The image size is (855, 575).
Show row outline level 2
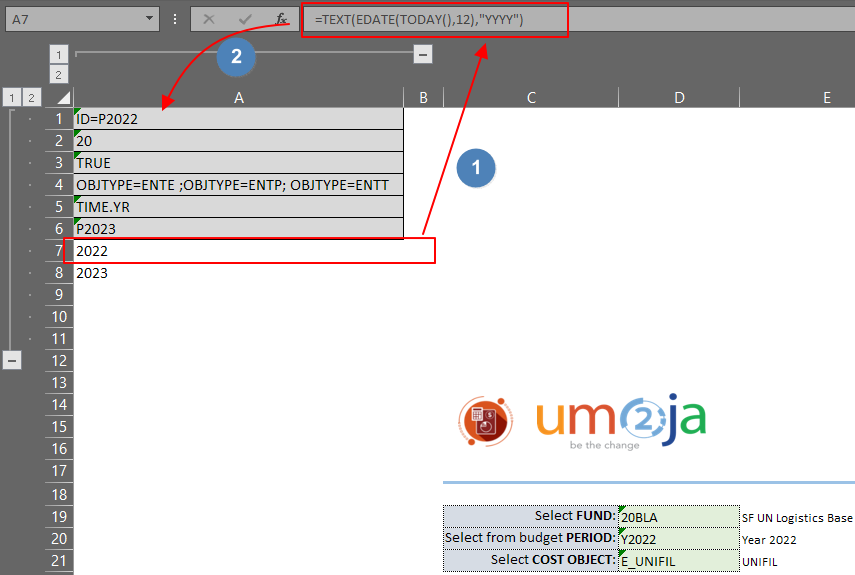32,98
